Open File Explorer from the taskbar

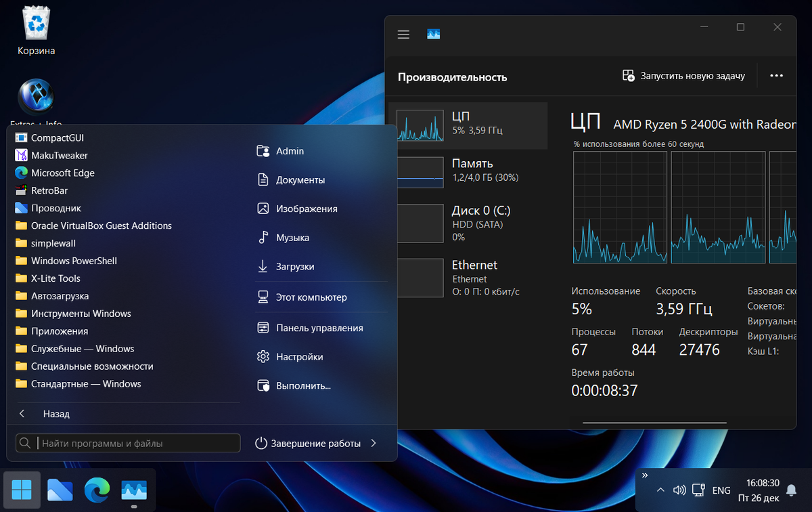(60, 490)
